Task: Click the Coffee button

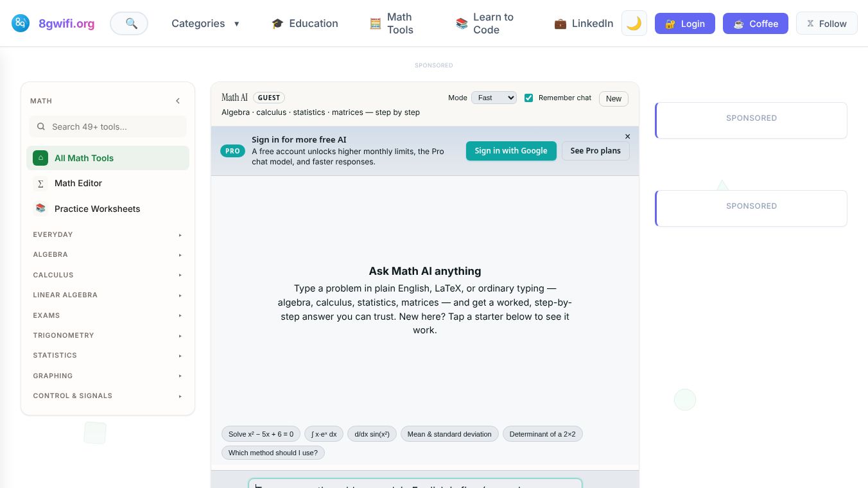Action: (x=756, y=24)
